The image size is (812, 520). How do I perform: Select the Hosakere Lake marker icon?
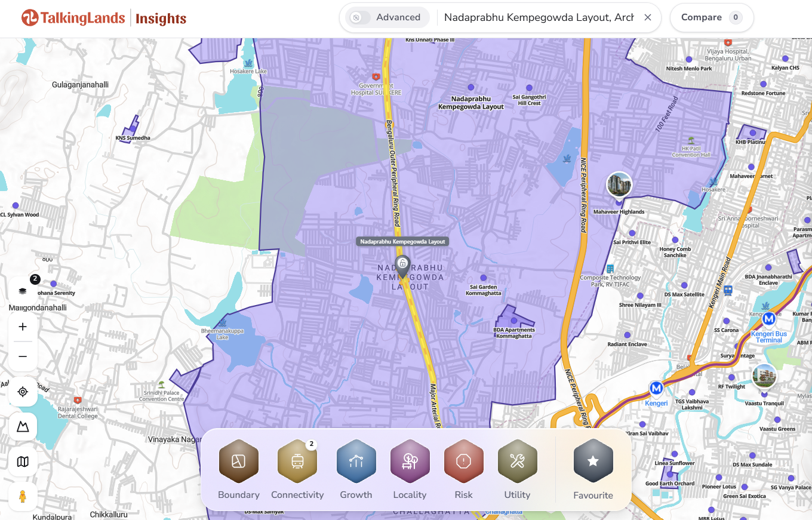click(248, 63)
